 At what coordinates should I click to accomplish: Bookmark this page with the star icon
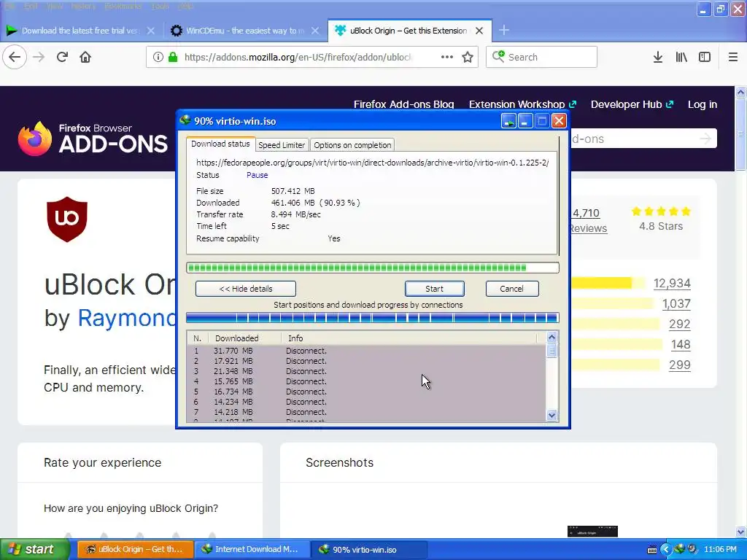468,57
